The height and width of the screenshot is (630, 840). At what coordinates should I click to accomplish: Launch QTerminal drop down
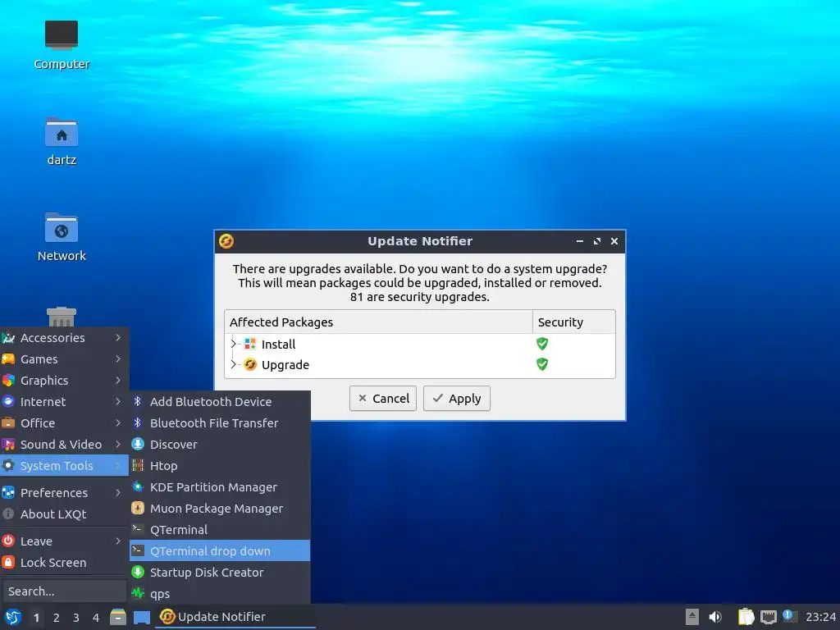[x=220, y=550]
